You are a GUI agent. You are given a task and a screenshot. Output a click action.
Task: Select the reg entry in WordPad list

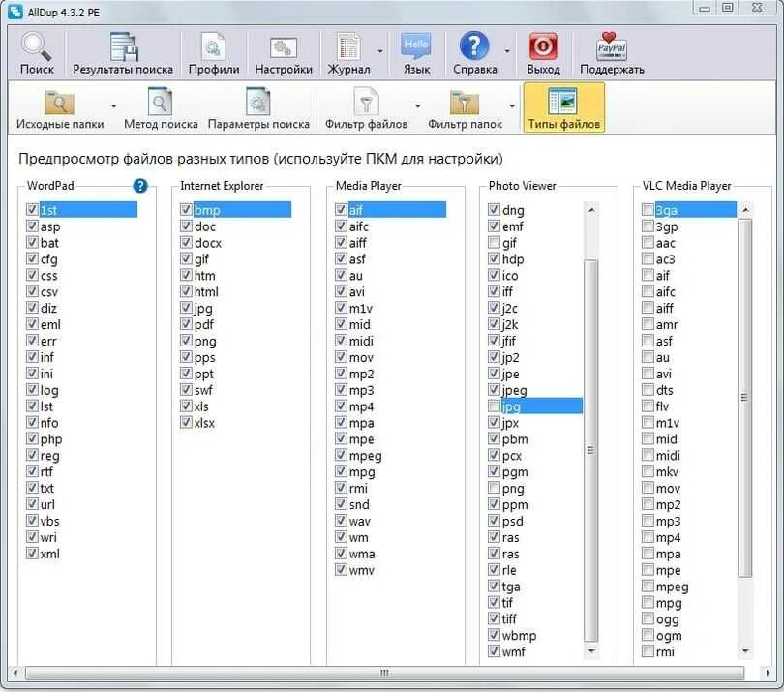(x=50, y=456)
